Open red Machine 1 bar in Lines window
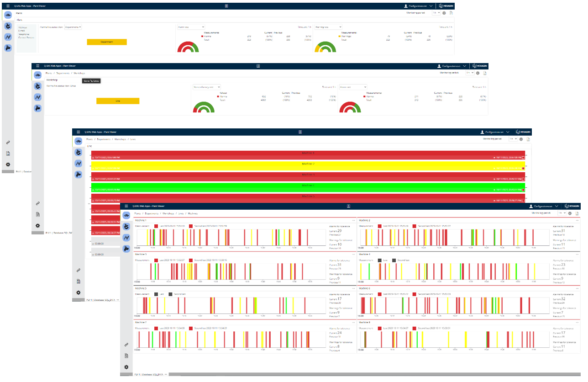 [308, 155]
